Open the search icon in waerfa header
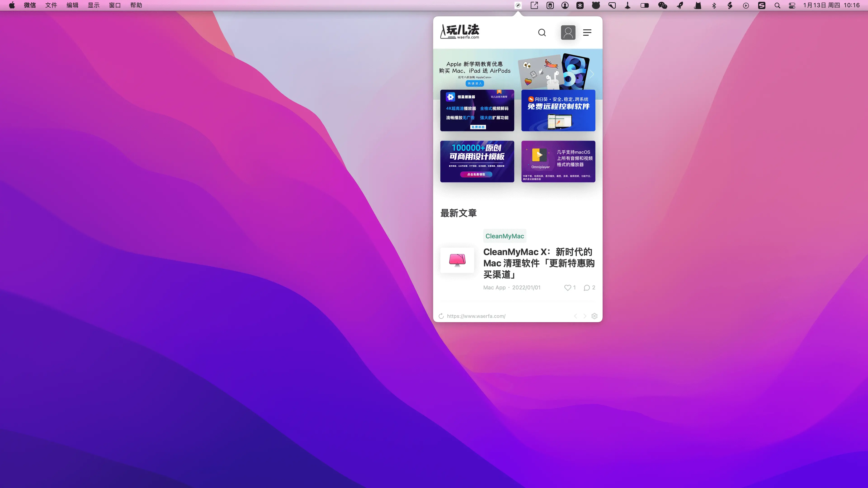 (542, 33)
